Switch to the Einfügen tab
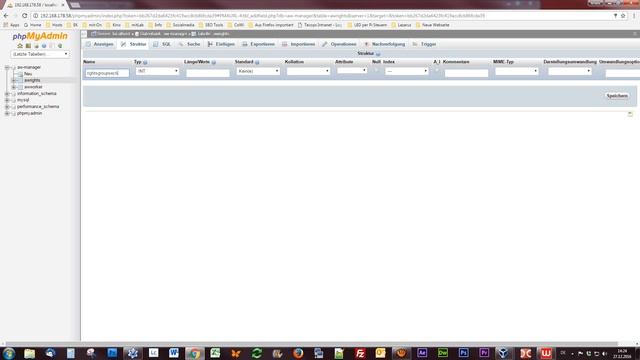Screen dimensions: 640x360 coord(221,44)
